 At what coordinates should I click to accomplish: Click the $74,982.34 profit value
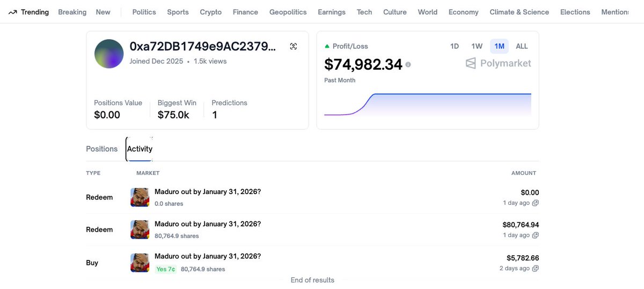point(363,64)
